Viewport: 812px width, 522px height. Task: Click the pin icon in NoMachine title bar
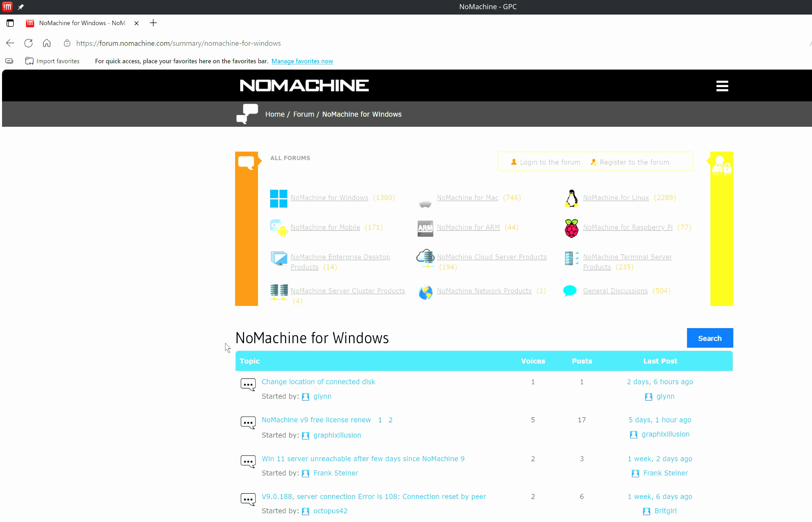pyautogui.click(x=21, y=7)
